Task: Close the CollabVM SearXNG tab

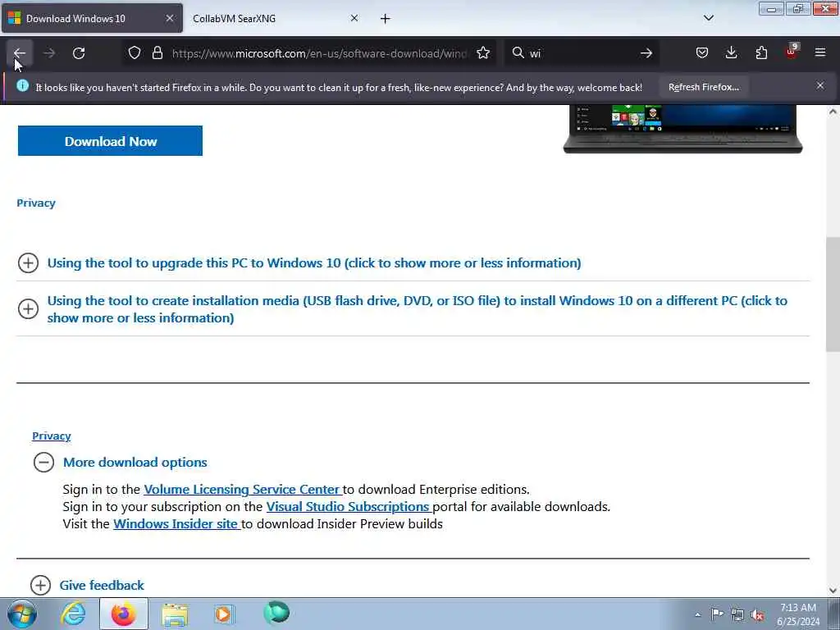Action: [354, 18]
